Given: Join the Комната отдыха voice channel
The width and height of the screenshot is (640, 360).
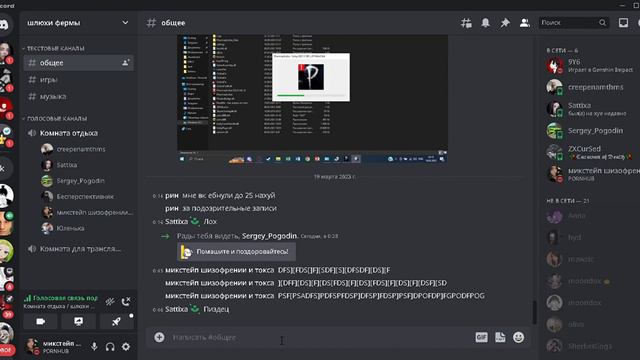Looking at the screenshot, I should pos(78,133).
